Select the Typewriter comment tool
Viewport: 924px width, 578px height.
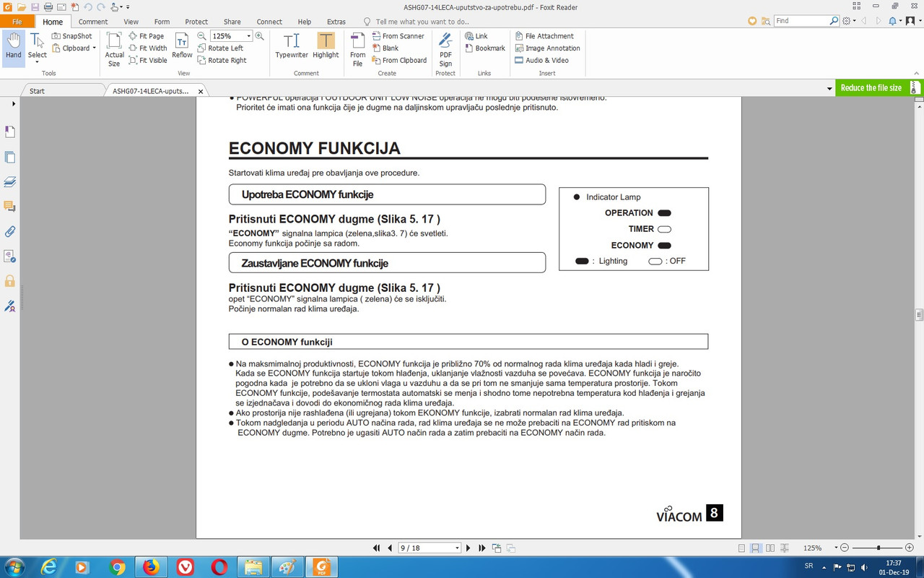(292, 46)
